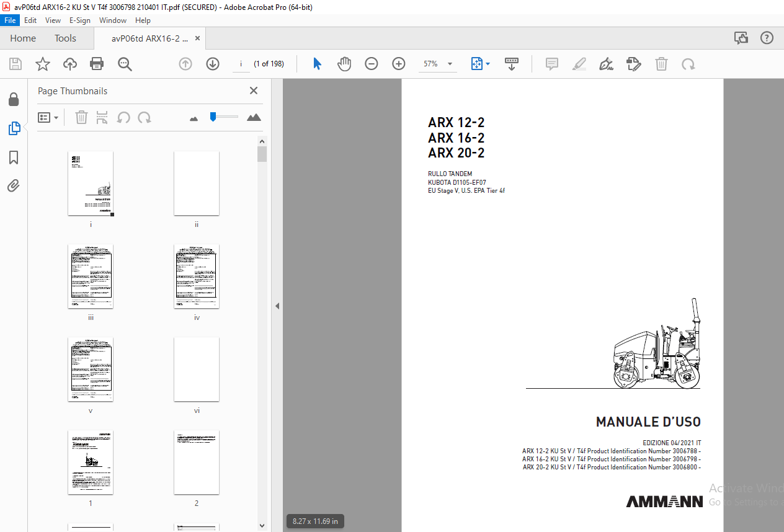Image resolution: width=784 pixels, height=532 pixels.
Task: Click the page number input field
Action: [x=241, y=64]
